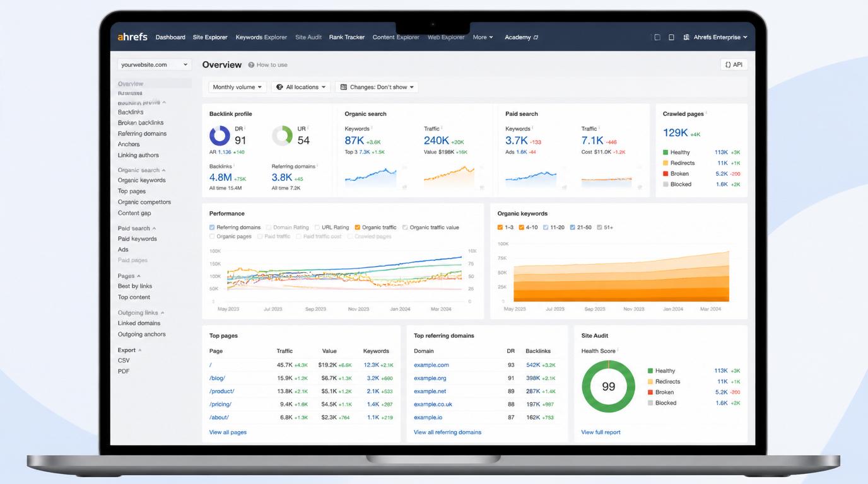
Task: Click PDF under Export
Action: (124, 371)
